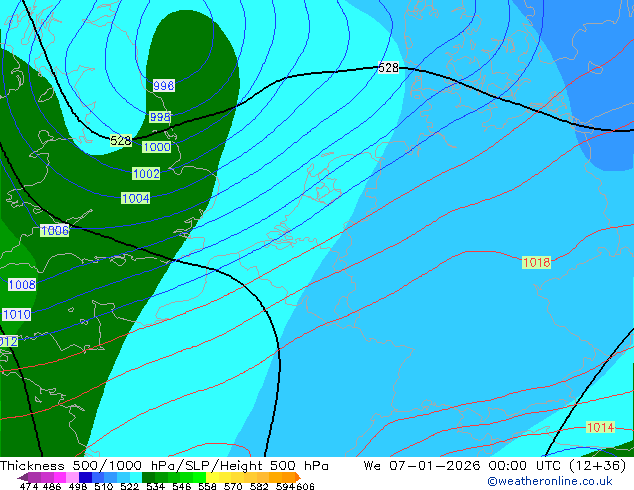Click the 558 legend value
The height and width of the screenshot is (490, 634).
click(x=207, y=486)
